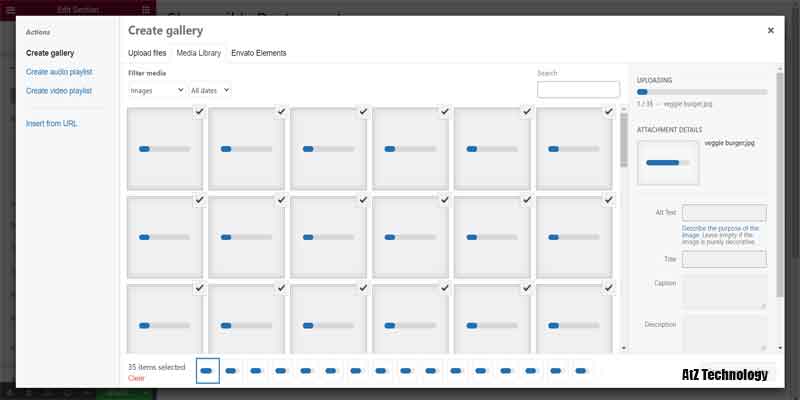Choose Create video playlist action
800x400 pixels.
click(x=59, y=91)
